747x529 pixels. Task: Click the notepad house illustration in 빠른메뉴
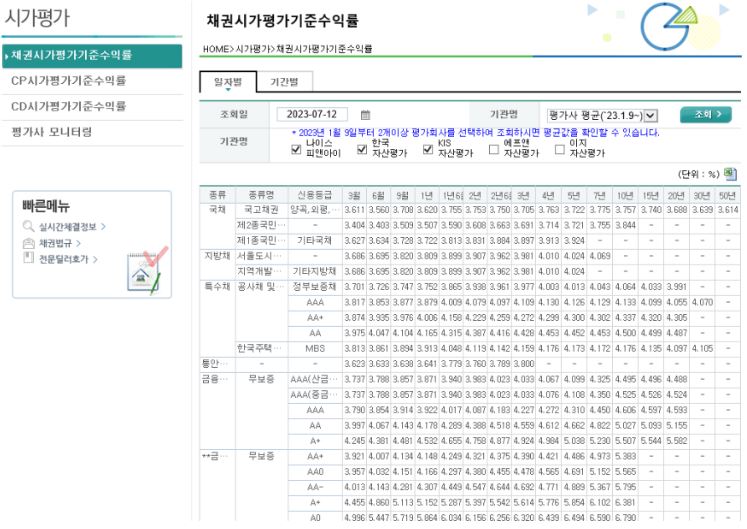click(x=145, y=271)
